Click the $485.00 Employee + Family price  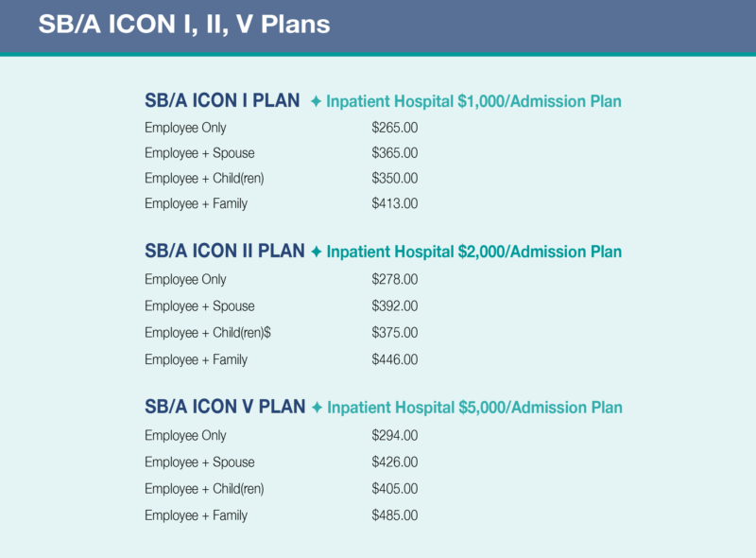coord(395,515)
